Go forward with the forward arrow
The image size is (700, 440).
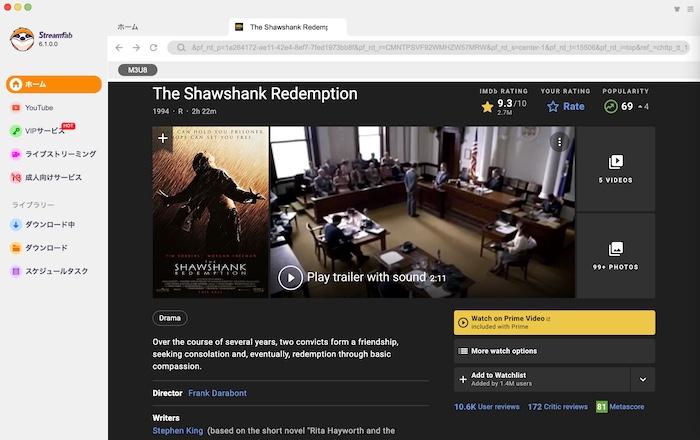click(136, 47)
